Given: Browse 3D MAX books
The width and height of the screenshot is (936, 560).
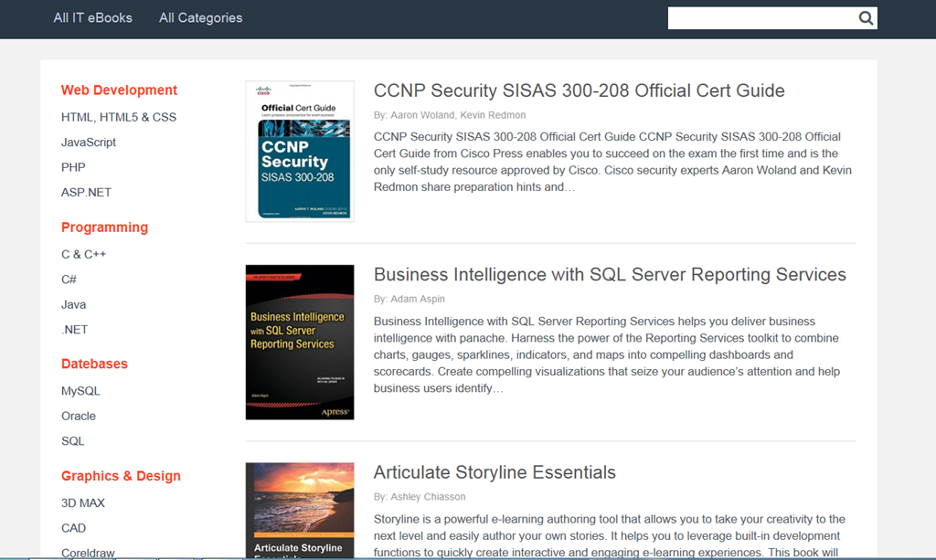Looking at the screenshot, I should coord(83,503).
